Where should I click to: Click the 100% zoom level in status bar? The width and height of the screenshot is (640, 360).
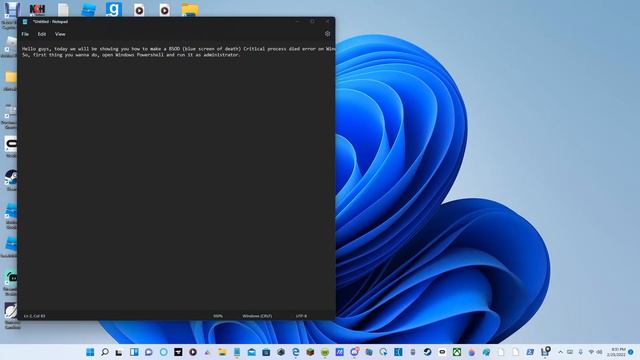[218, 316]
